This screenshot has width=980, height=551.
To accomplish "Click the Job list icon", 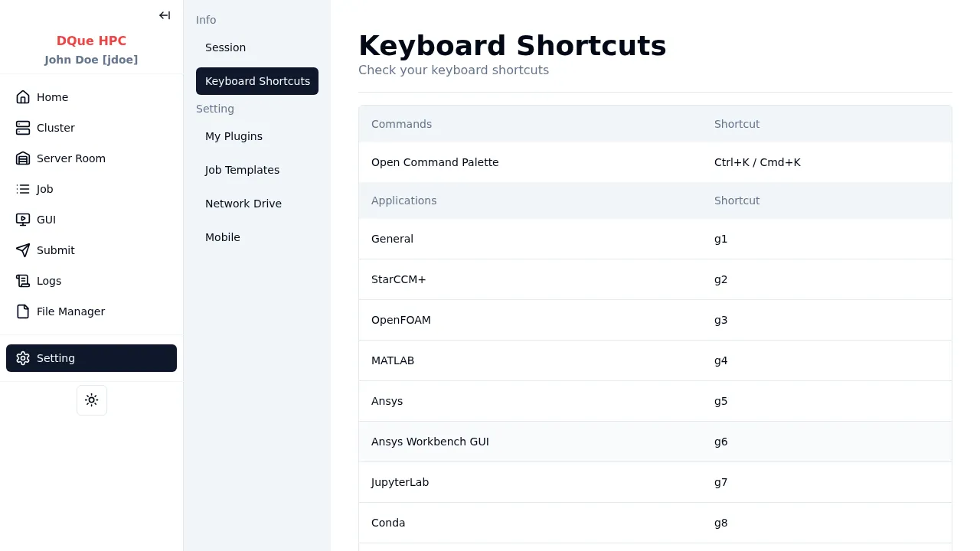I will 23,189.
